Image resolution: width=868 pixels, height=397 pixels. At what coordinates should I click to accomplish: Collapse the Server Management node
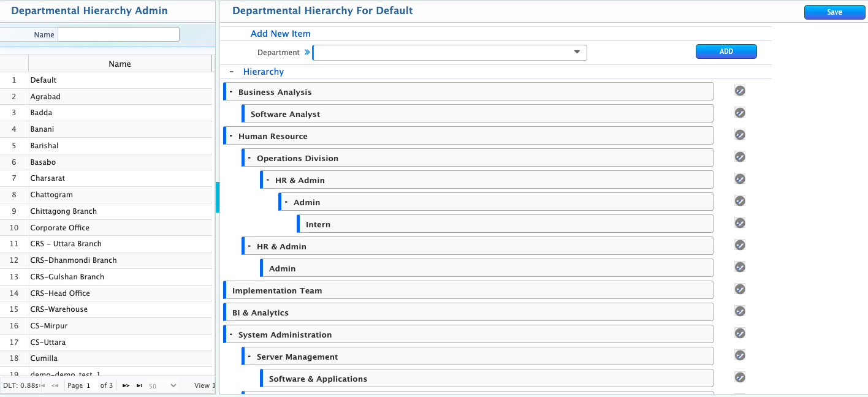click(x=249, y=357)
